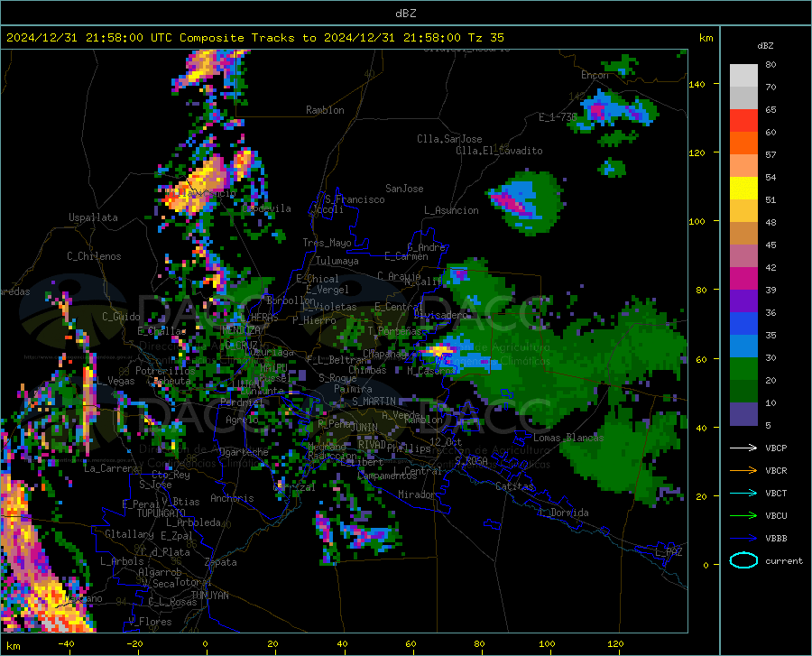The width and height of the screenshot is (812, 656).
Task: Click the 'Zapata' place label
Action: [221, 562]
